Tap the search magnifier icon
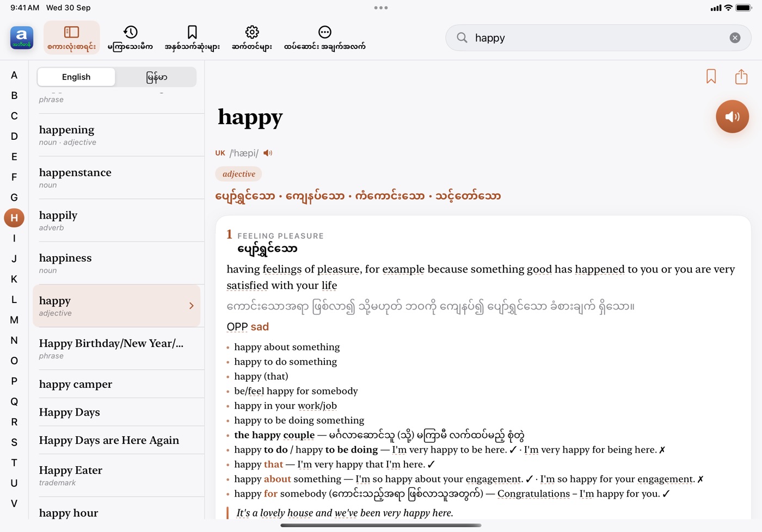This screenshot has width=762, height=532. click(x=462, y=38)
